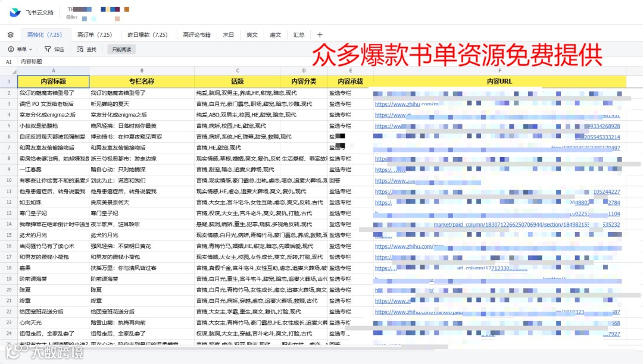643x364 pixels.
Task: Open the paid_column URL link in row 14
Action: coord(527,224)
